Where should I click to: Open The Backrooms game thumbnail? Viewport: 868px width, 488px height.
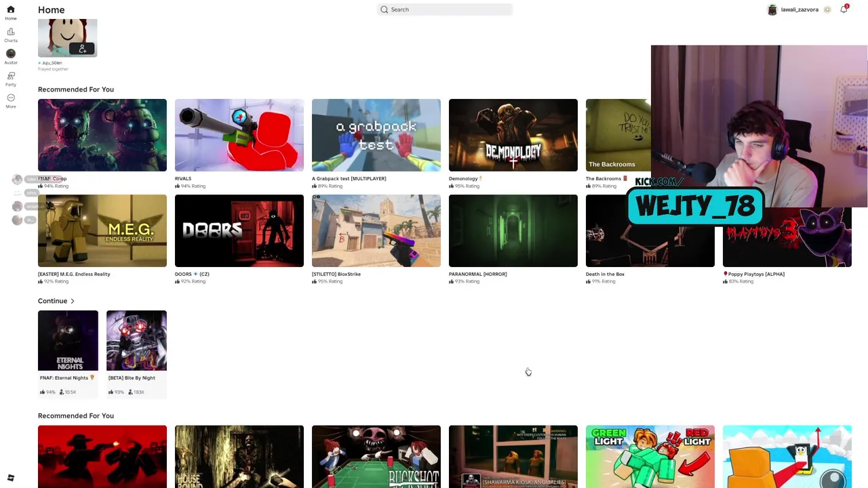(x=618, y=135)
